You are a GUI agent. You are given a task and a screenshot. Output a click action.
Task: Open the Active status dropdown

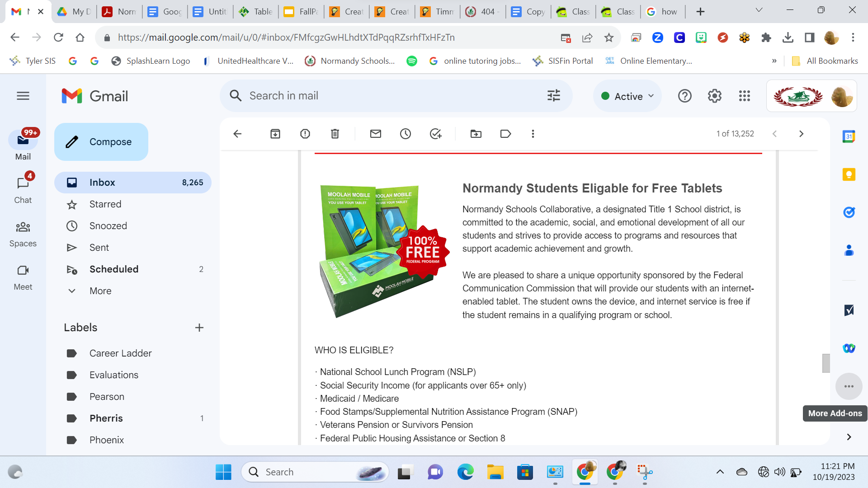click(x=627, y=96)
